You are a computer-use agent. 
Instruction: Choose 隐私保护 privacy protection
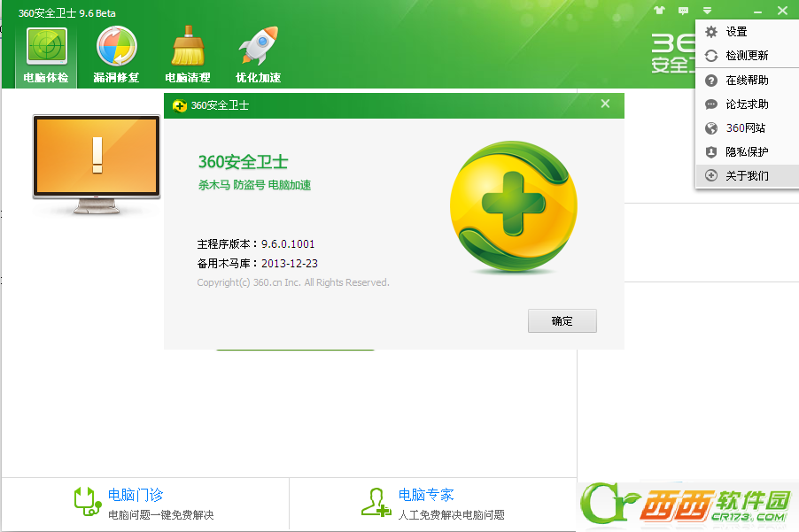(747, 152)
